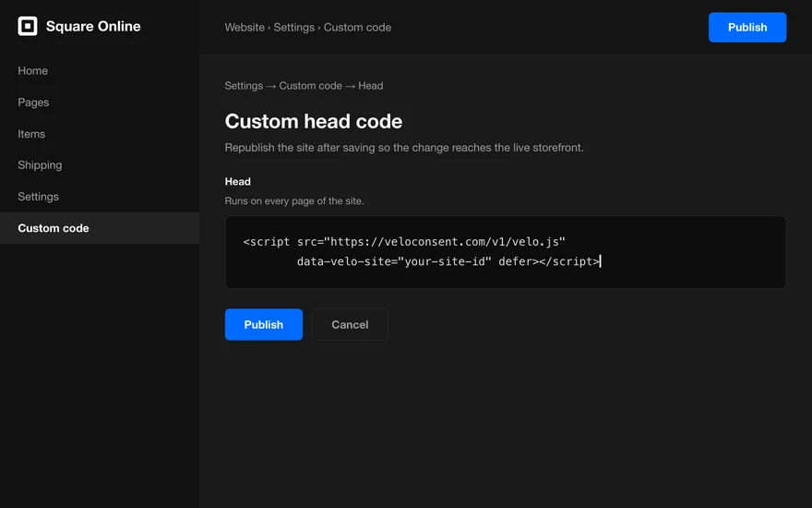This screenshot has height=508, width=812.
Task: Click inside the Head code editor field
Action: coord(506,252)
